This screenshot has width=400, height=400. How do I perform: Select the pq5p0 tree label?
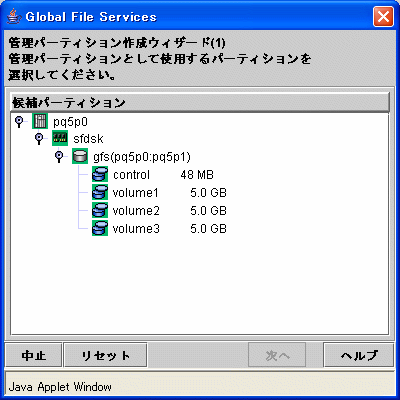pos(70,122)
